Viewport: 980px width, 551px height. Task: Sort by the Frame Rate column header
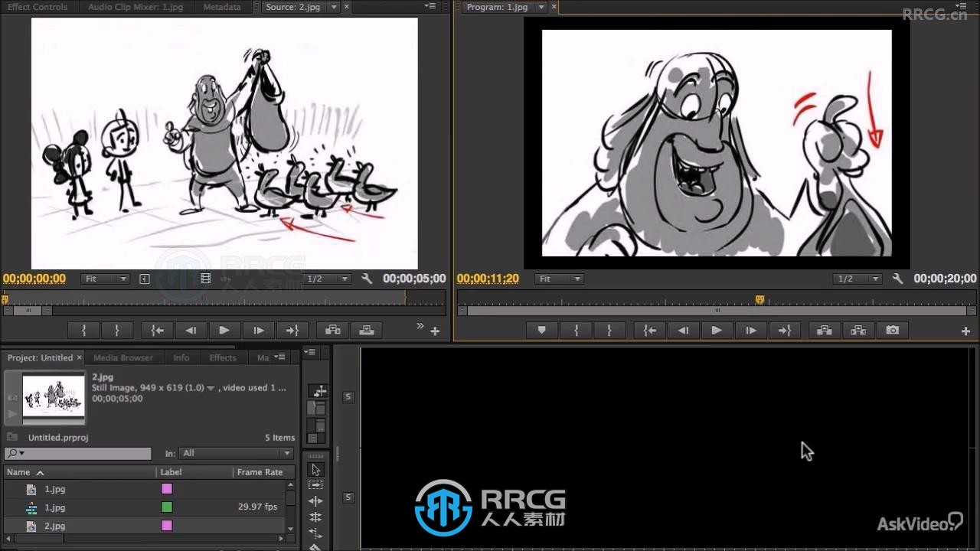coord(260,472)
